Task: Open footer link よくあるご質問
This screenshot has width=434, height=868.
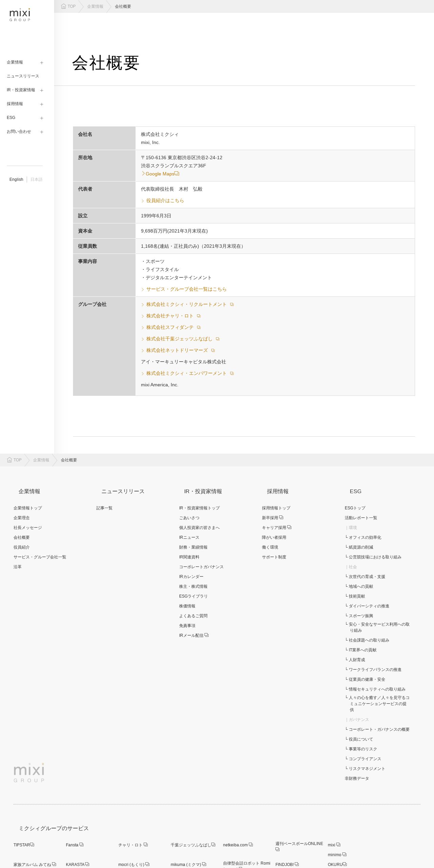Action: (193, 616)
